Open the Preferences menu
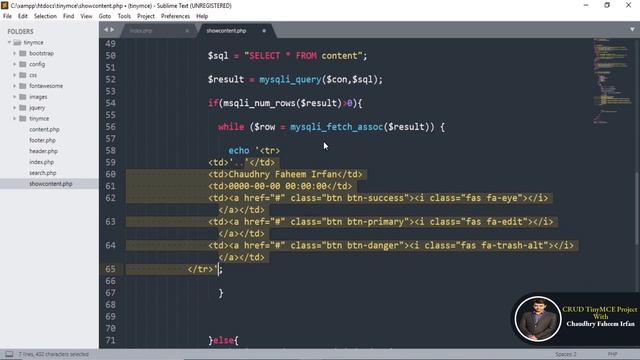The width and height of the screenshot is (640, 360). (x=175, y=16)
